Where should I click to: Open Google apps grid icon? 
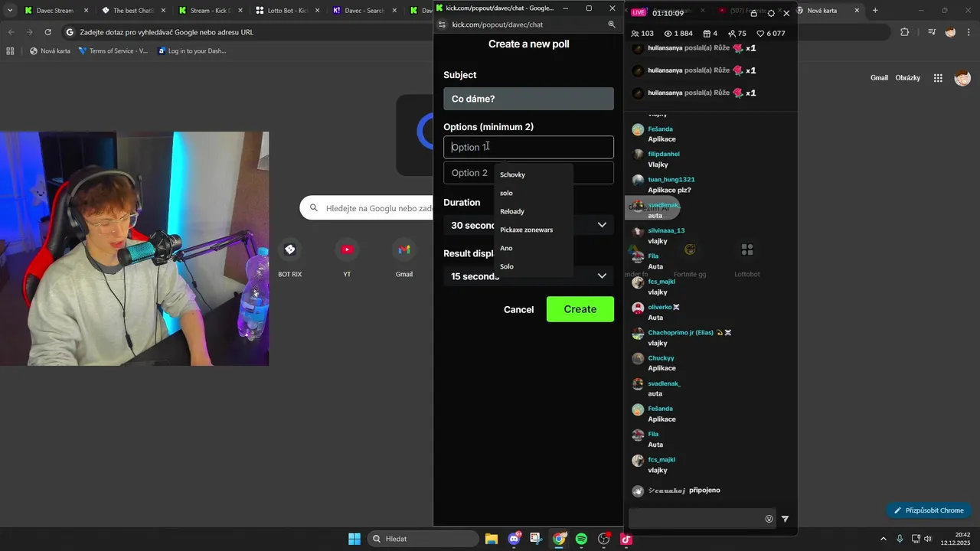pos(938,78)
